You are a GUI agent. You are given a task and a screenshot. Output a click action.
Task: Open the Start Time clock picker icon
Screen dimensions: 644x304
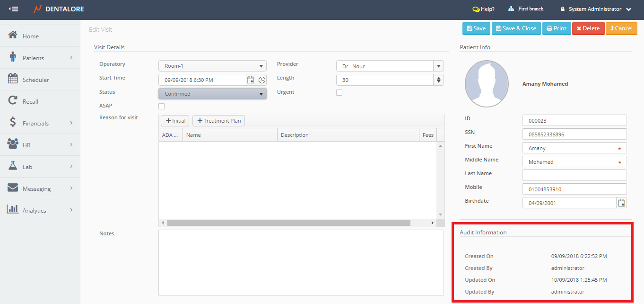pos(262,80)
